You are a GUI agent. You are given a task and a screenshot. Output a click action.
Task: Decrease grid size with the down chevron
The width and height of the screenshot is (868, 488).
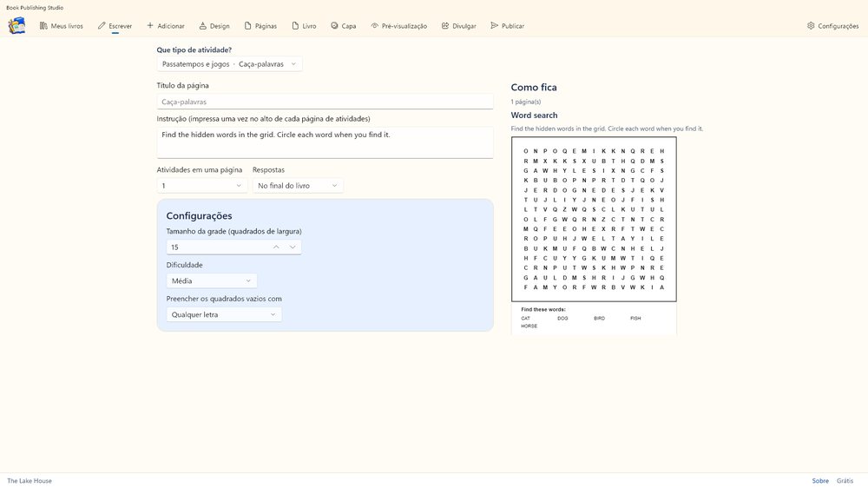(293, 247)
